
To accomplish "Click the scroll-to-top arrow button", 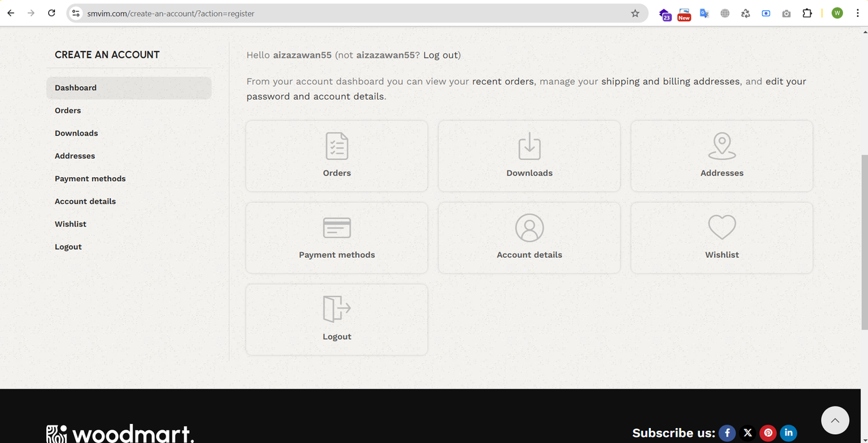I will coord(835,421).
